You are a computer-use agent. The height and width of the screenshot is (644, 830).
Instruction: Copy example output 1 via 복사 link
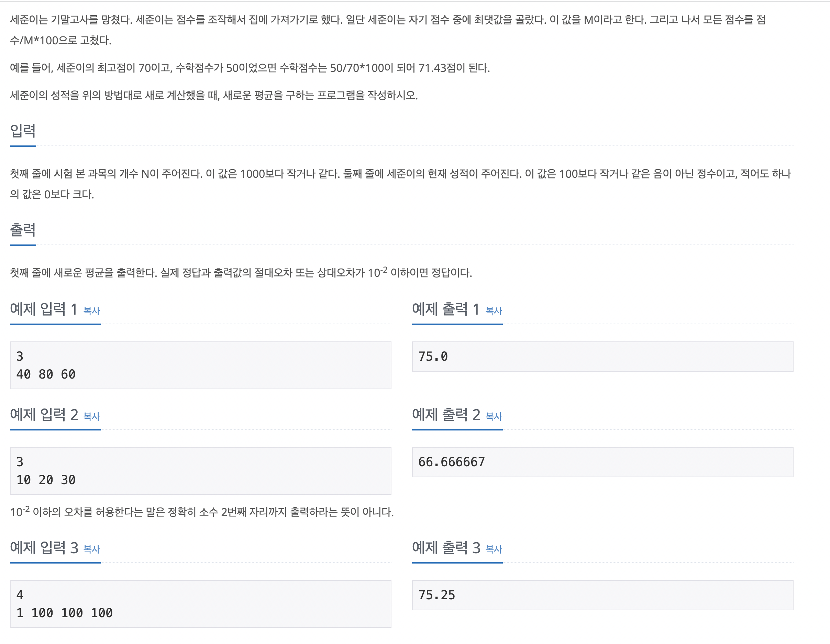pyautogui.click(x=494, y=311)
